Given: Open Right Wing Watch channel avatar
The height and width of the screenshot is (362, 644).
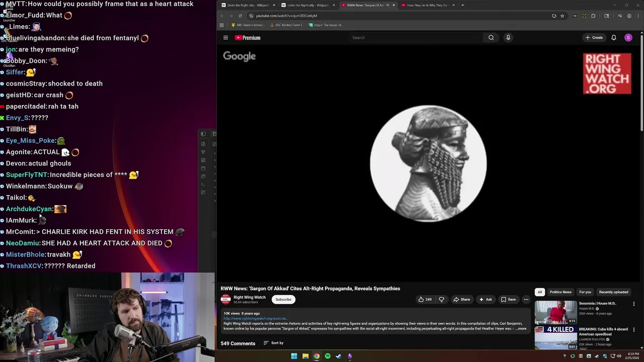Looking at the screenshot, I should point(225,300).
